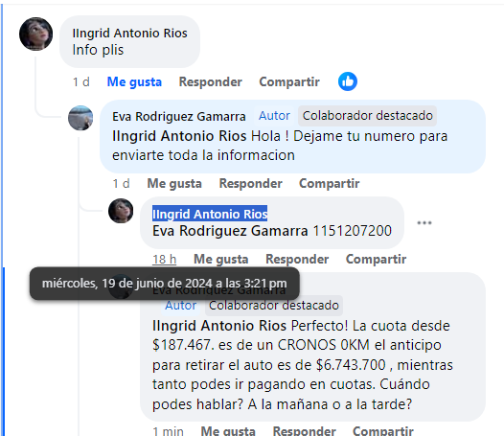Share the phone number reply comment

[x=376, y=259]
